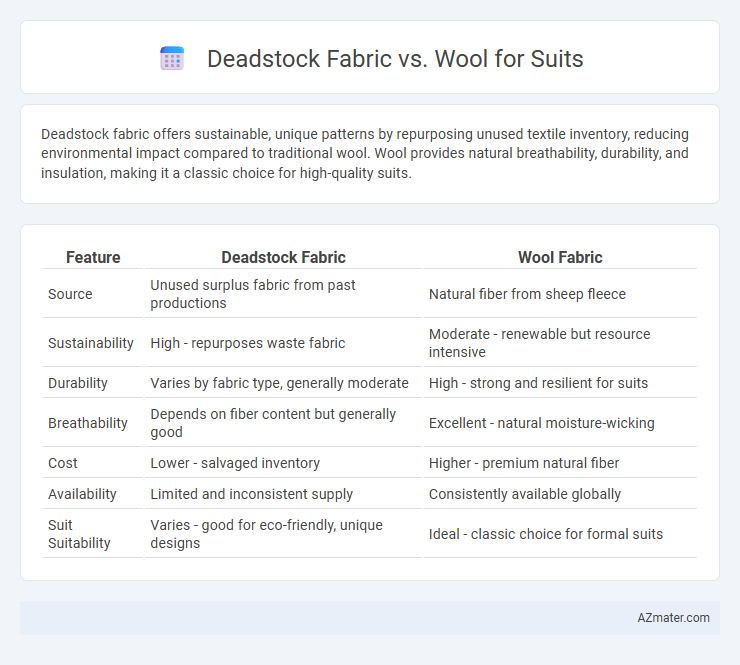Select 'Moderate - renewable but resource intensive' cell

[560, 343]
